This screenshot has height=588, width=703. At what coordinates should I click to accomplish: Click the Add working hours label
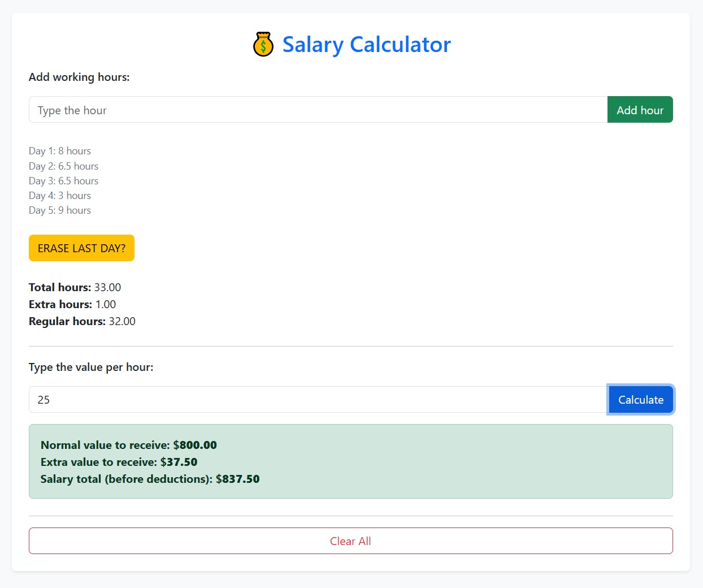(x=79, y=77)
